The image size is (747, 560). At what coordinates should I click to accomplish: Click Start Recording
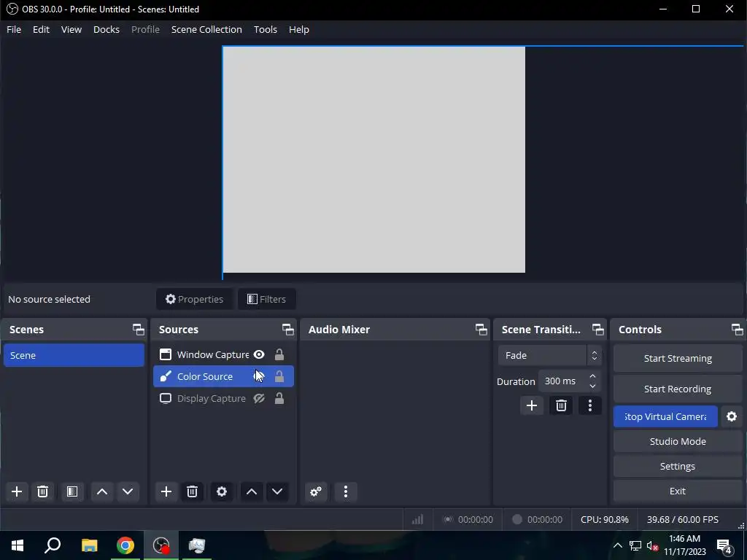(x=678, y=389)
